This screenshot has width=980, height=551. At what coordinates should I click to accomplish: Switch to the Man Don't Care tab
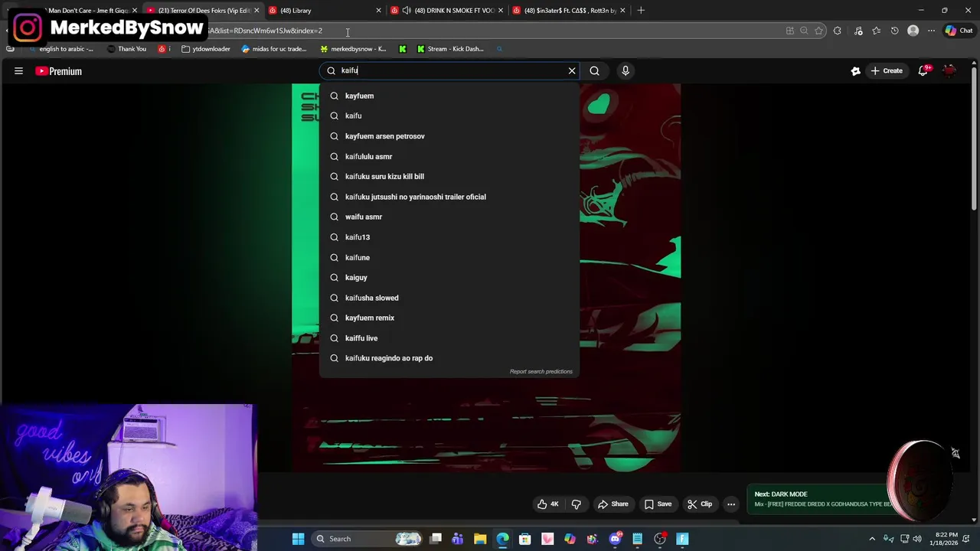87,11
